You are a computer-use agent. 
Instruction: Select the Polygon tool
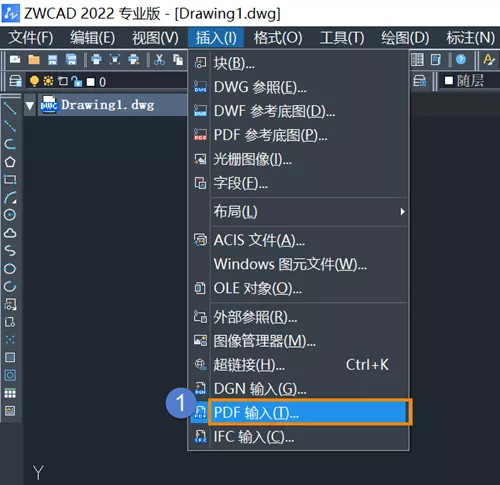10,162
